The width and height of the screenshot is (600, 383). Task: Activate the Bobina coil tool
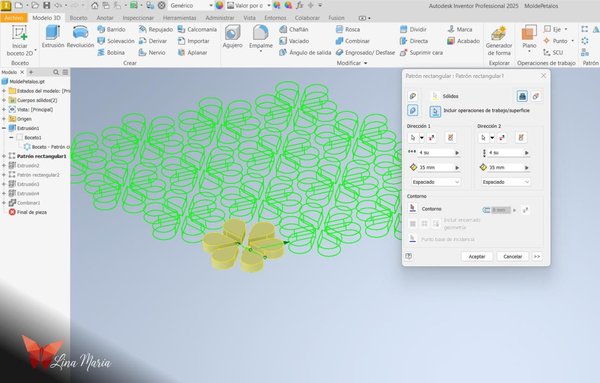111,52
